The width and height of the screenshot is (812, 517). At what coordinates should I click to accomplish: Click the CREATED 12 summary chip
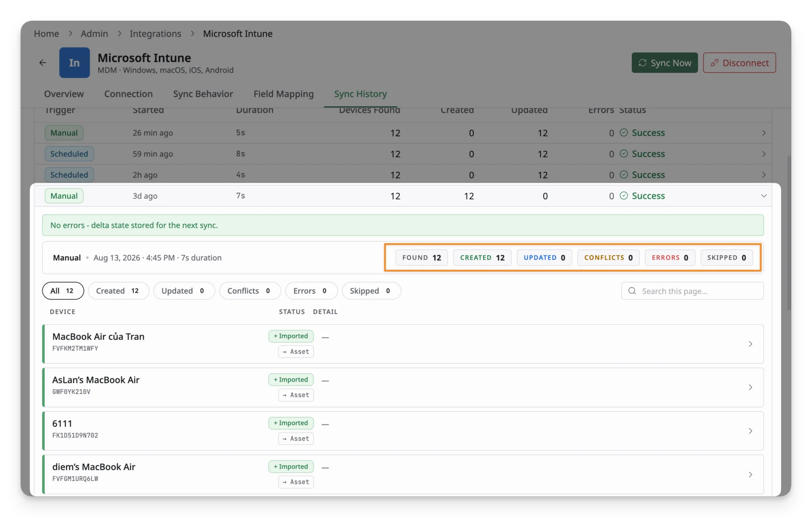click(x=482, y=257)
